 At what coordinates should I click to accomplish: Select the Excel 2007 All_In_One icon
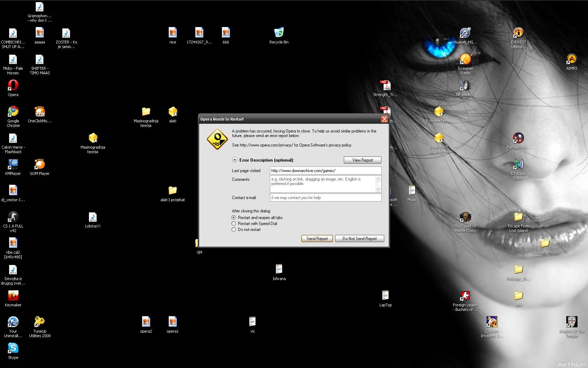pos(439,138)
